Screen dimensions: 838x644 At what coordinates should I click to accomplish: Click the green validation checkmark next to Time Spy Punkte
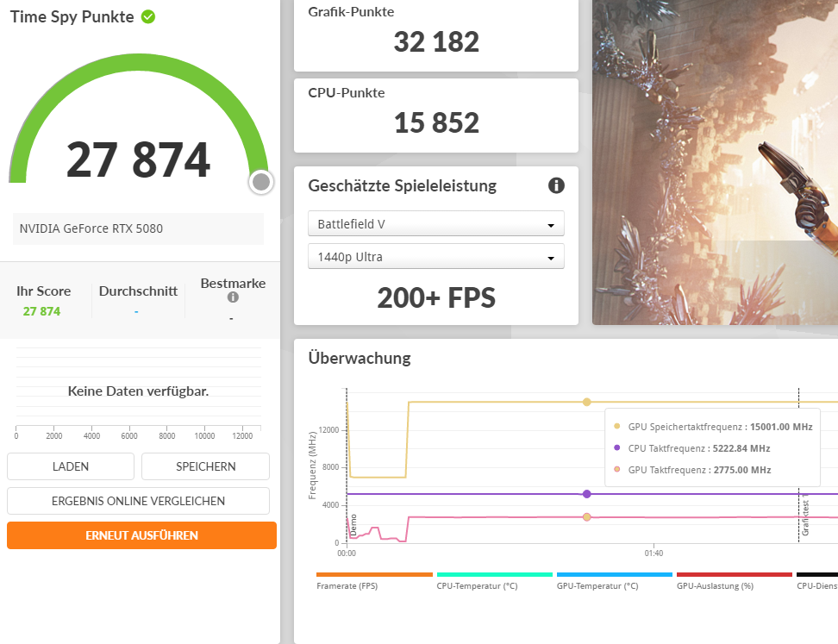(148, 17)
